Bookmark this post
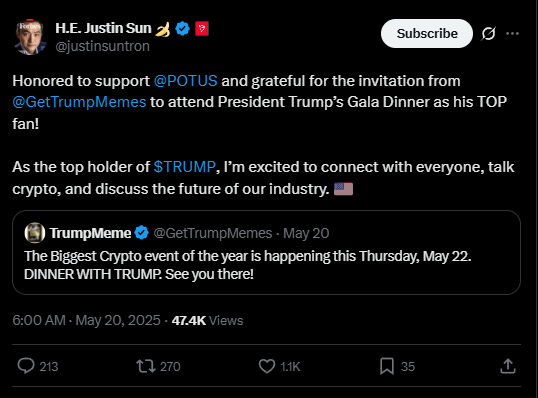 pos(387,366)
